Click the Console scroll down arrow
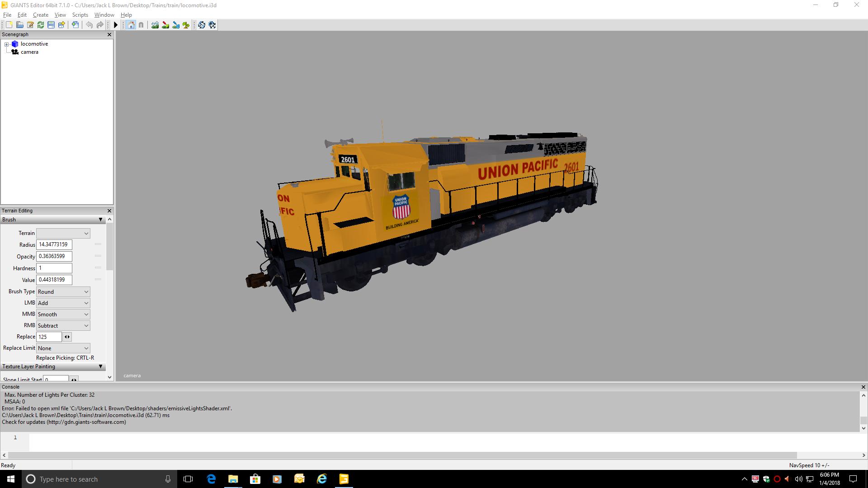This screenshot has height=488, width=868. [x=863, y=428]
